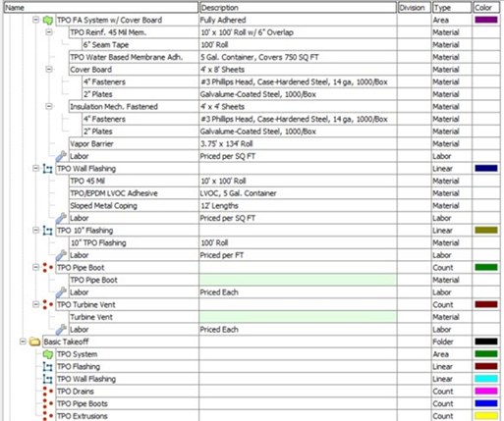
Task: Collapse the TPO FA System w/ Cover Board node
Action: 35,20
